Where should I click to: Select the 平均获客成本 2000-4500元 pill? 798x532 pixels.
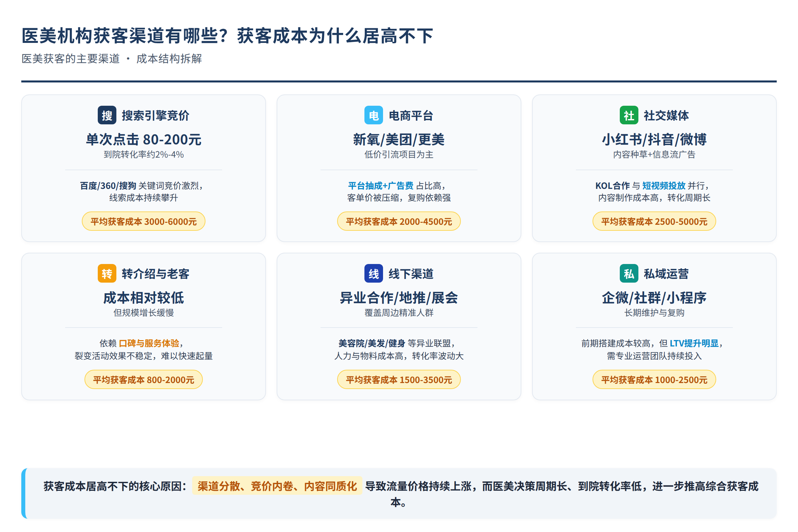tap(399, 221)
